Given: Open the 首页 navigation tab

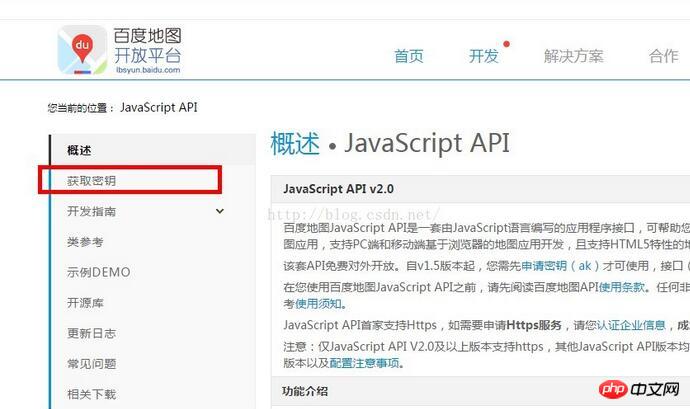Looking at the screenshot, I should [x=408, y=56].
